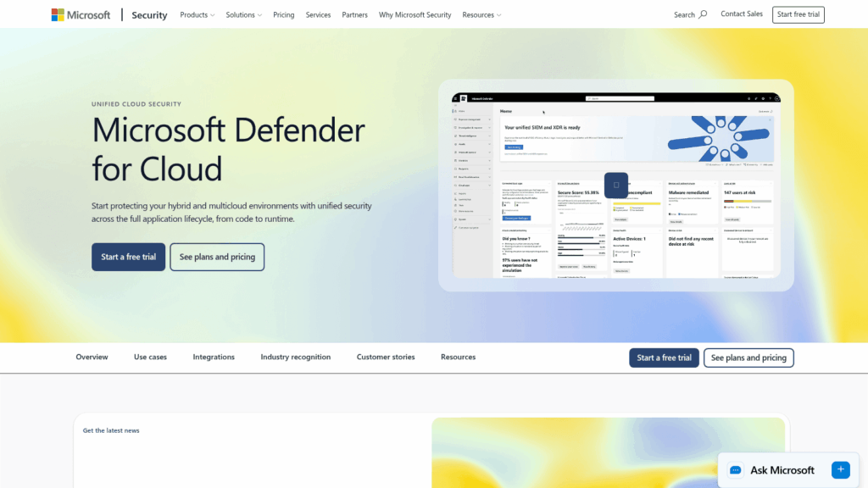
Task: Play the product demo video button
Action: (615, 185)
